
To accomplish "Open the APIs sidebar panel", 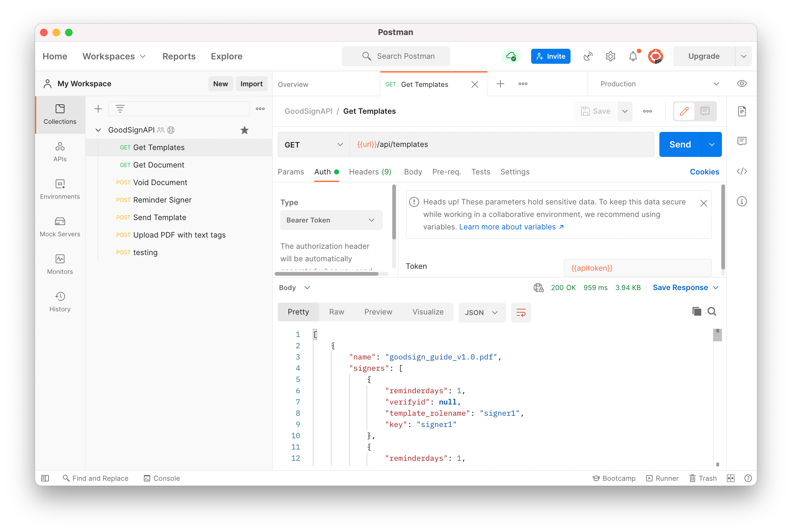I will [60, 152].
